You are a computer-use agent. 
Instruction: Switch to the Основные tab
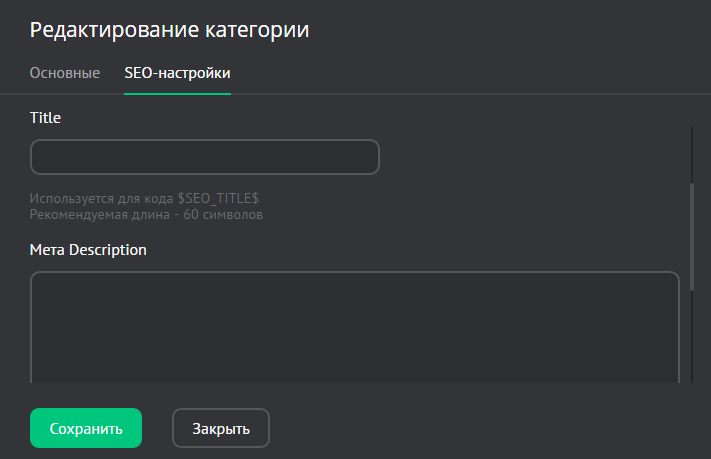click(x=65, y=73)
